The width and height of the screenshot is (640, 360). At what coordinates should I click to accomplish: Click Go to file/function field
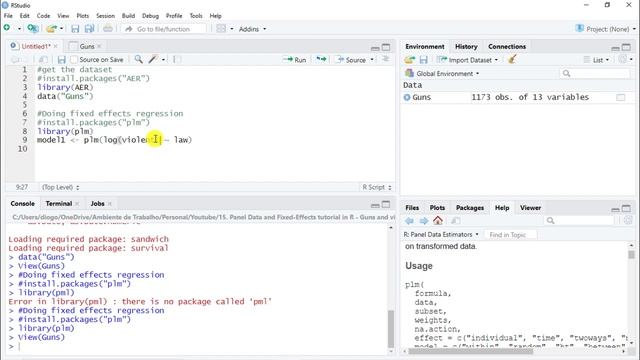(164, 29)
